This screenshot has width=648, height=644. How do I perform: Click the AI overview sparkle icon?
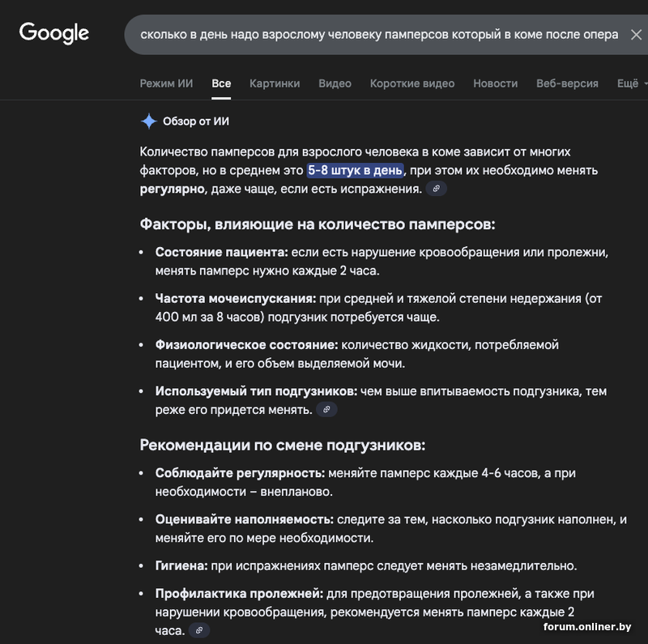click(148, 122)
